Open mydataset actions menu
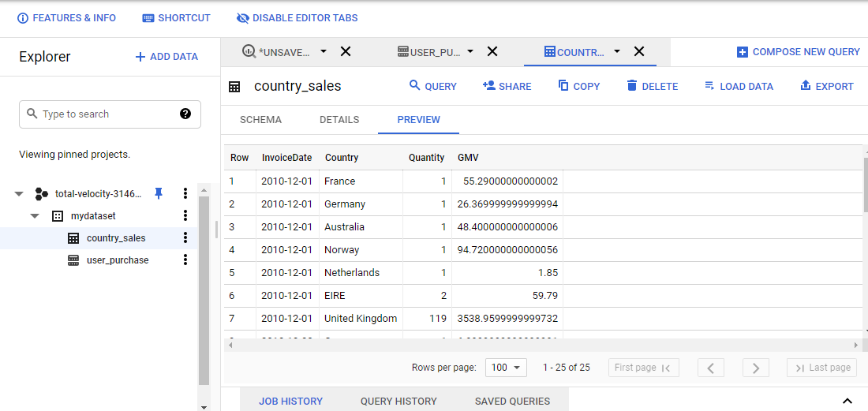Viewport: 868px width, 411px height. [x=185, y=215]
